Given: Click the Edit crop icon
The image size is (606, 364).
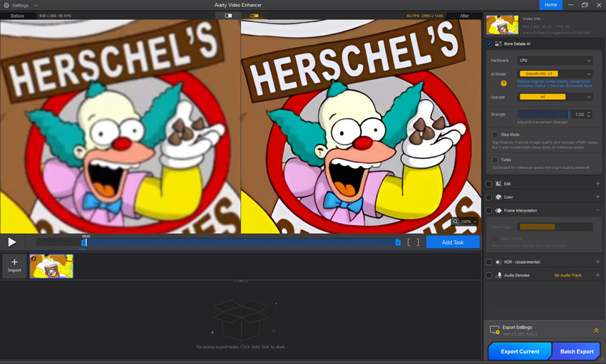Looking at the screenshot, I should coord(498,184).
